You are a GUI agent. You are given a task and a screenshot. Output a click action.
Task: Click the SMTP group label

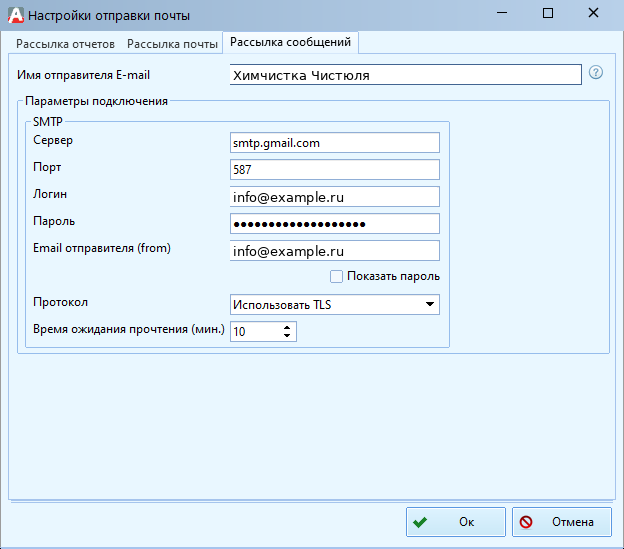tap(48, 121)
